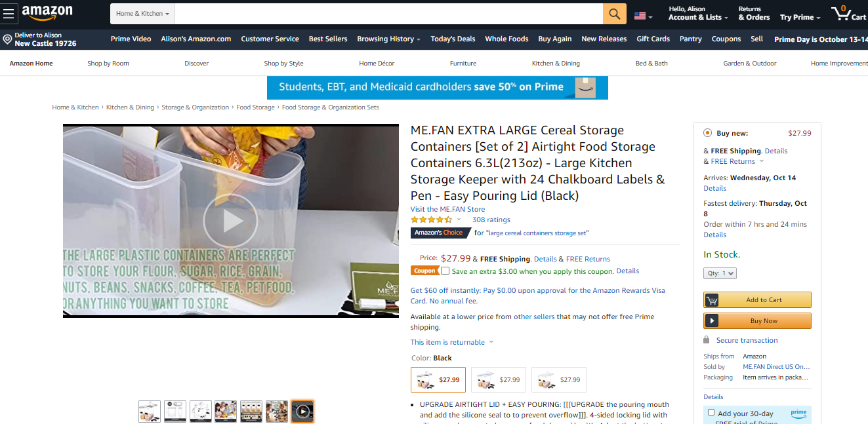The width and height of the screenshot is (868, 424).
Task: Open the hamburger menu icon
Action: 8,14
